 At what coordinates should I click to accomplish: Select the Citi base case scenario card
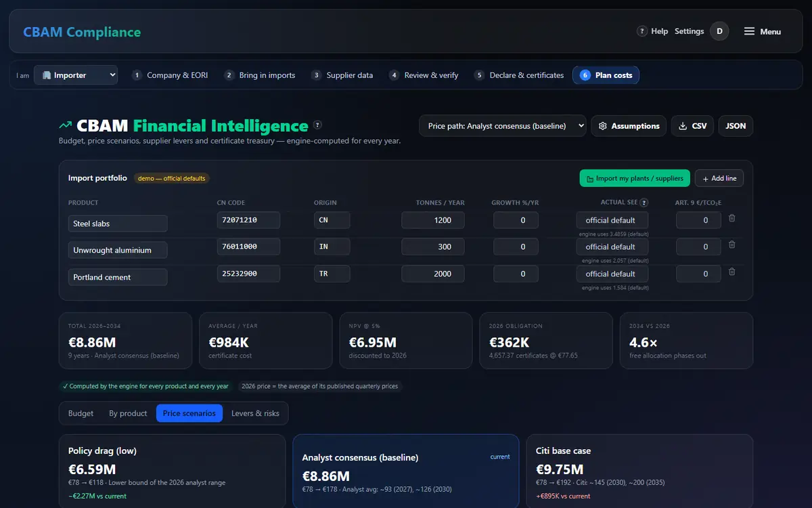click(639, 471)
